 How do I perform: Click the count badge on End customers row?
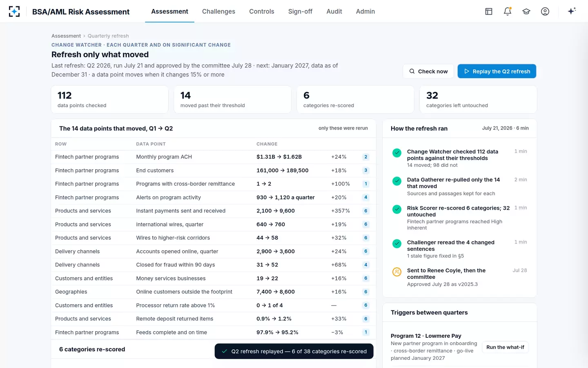366,171
